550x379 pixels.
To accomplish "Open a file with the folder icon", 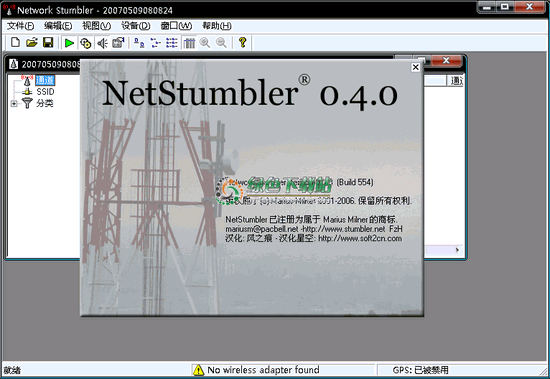I will (32, 43).
